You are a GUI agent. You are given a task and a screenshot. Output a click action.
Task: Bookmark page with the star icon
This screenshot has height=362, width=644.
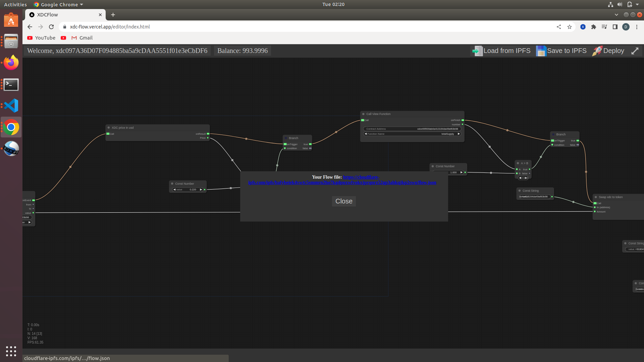coord(570,27)
